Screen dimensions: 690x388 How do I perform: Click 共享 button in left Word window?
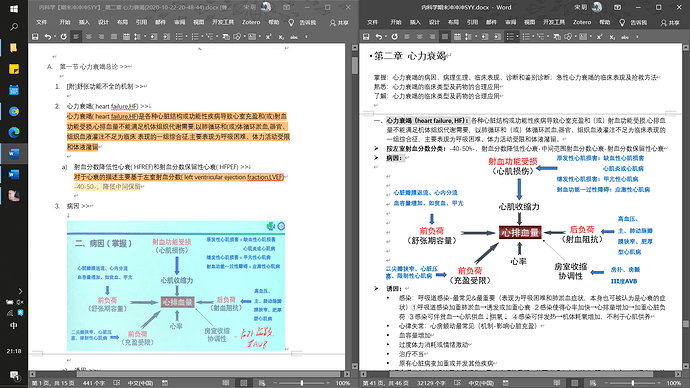pyautogui.click(x=339, y=22)
